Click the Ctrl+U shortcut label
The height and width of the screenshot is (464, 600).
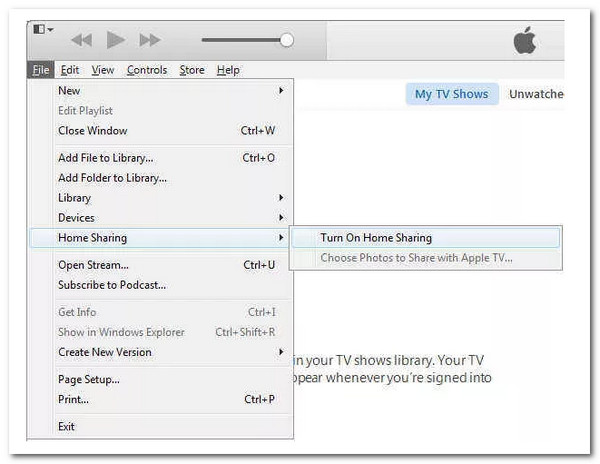point(259,265)
